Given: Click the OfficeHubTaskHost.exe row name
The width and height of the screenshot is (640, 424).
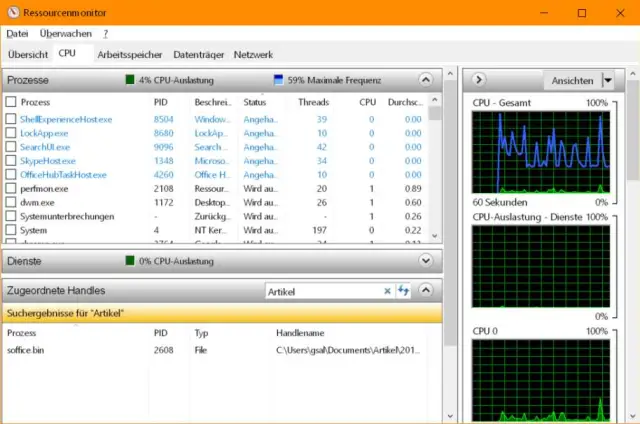Looking at the screenshot, I should pyautogui.click(x=63, y=175).
